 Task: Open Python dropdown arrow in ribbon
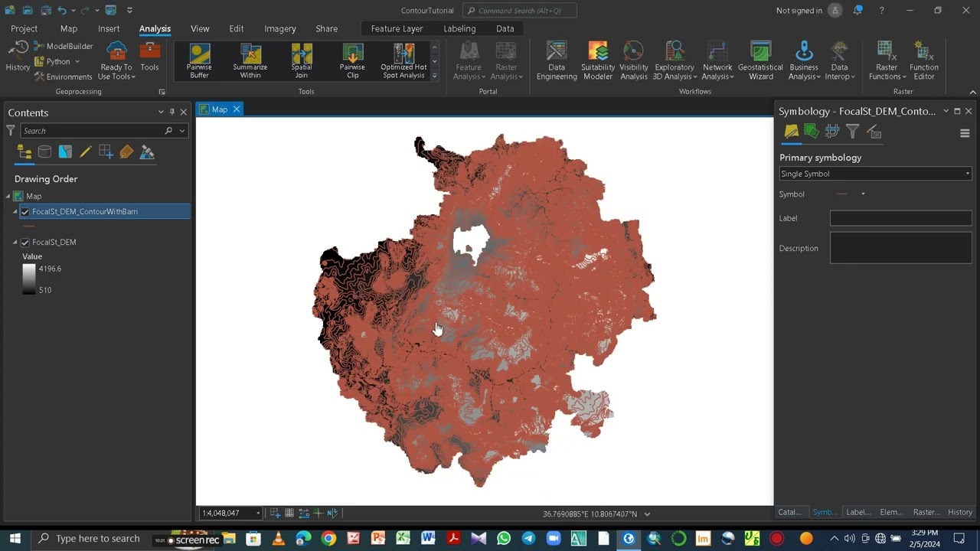point(77,62)
